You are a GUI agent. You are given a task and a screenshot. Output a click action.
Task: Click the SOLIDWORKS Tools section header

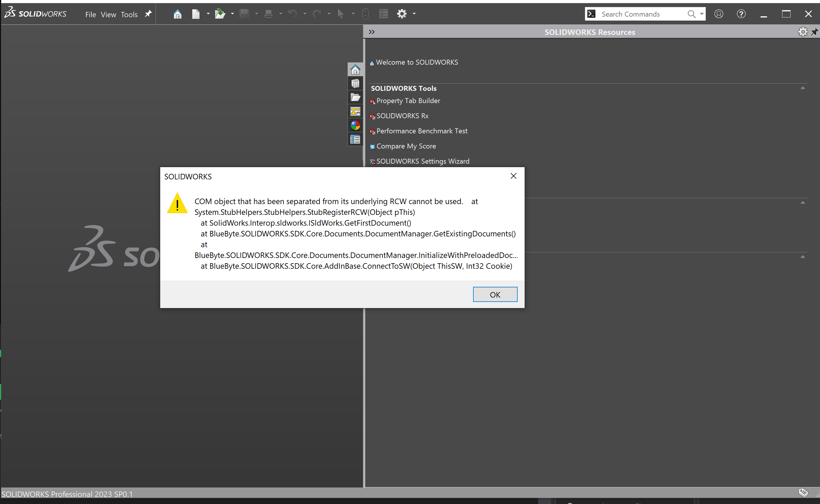pyautogui.click(x=403, y=88)
